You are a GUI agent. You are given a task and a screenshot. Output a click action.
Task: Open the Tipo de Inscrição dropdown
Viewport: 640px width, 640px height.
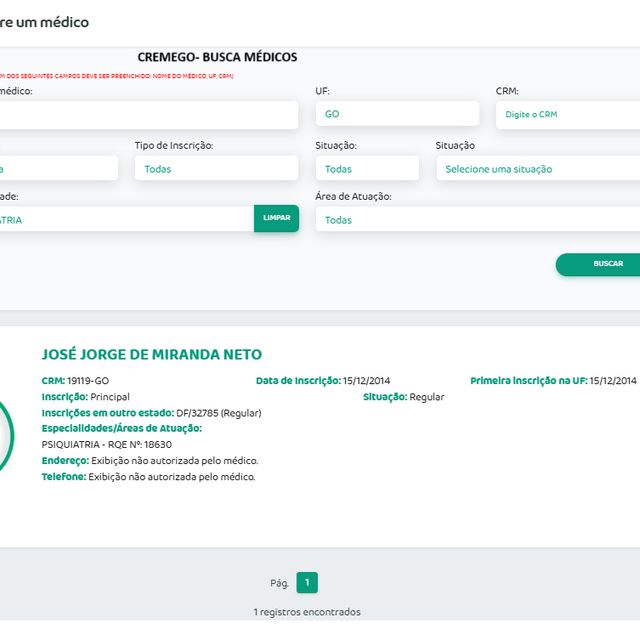(216, 168)
